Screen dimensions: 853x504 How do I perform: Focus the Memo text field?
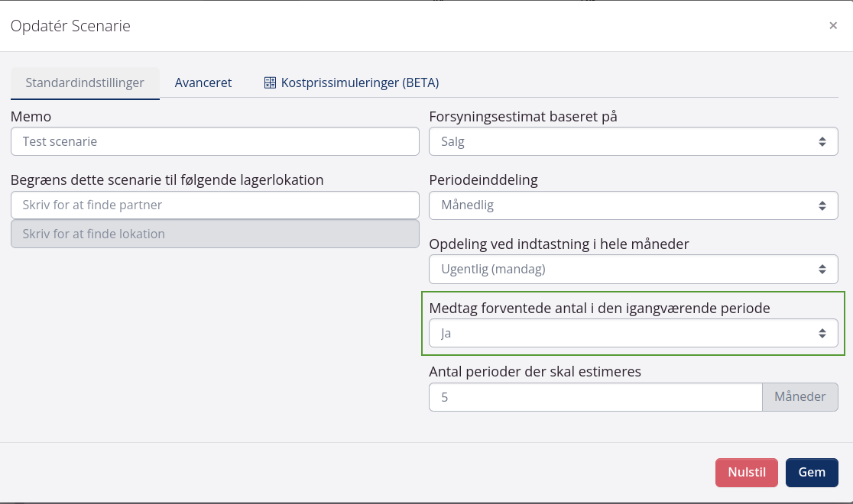point(215,141)
